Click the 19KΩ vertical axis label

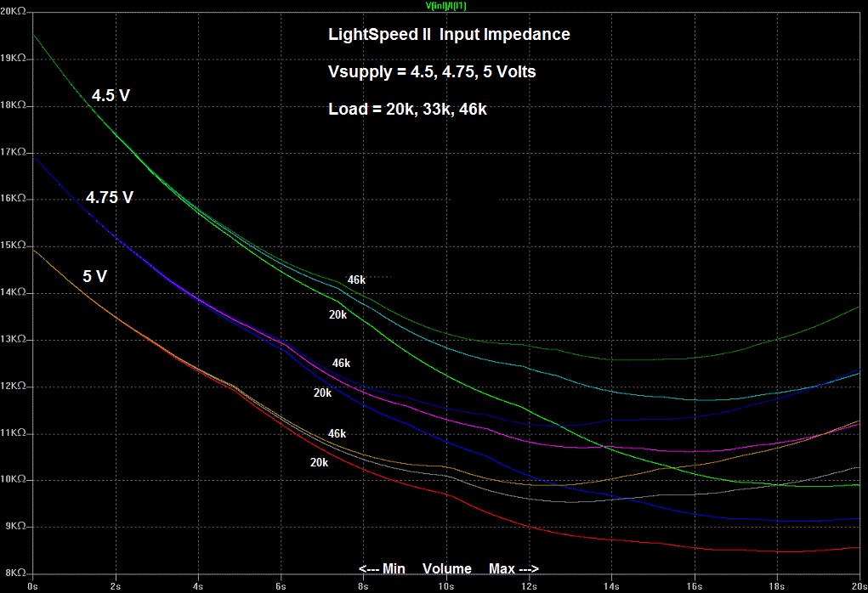pos(13,58)
